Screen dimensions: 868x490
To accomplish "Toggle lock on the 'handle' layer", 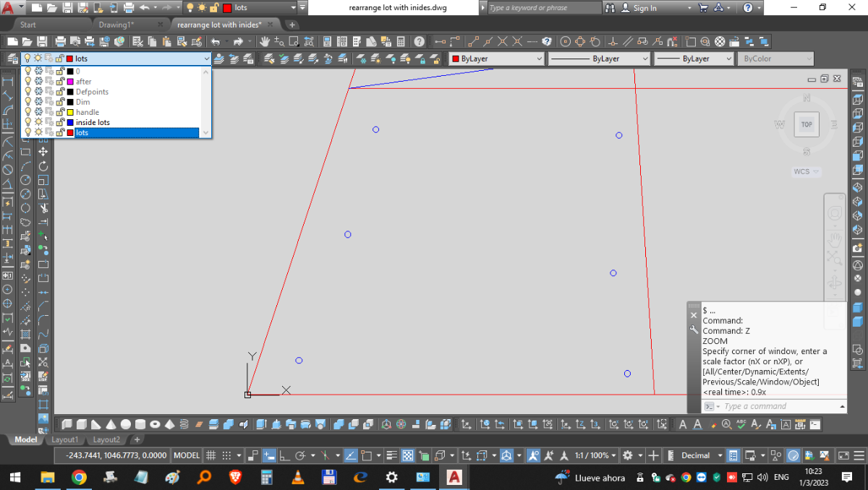I will 60,112.
